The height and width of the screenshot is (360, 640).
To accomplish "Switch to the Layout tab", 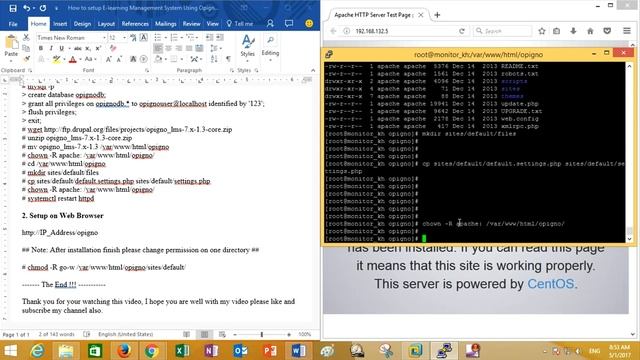I will [106, 24].
